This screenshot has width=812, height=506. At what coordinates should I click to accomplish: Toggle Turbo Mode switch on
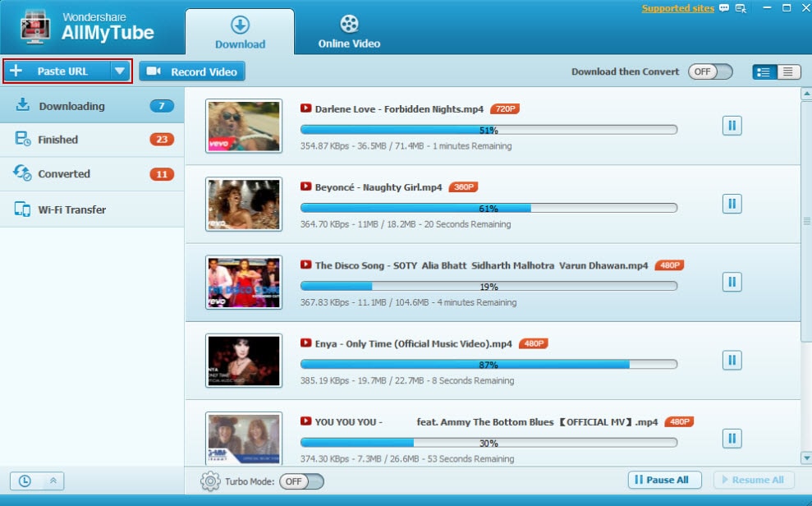301,481
